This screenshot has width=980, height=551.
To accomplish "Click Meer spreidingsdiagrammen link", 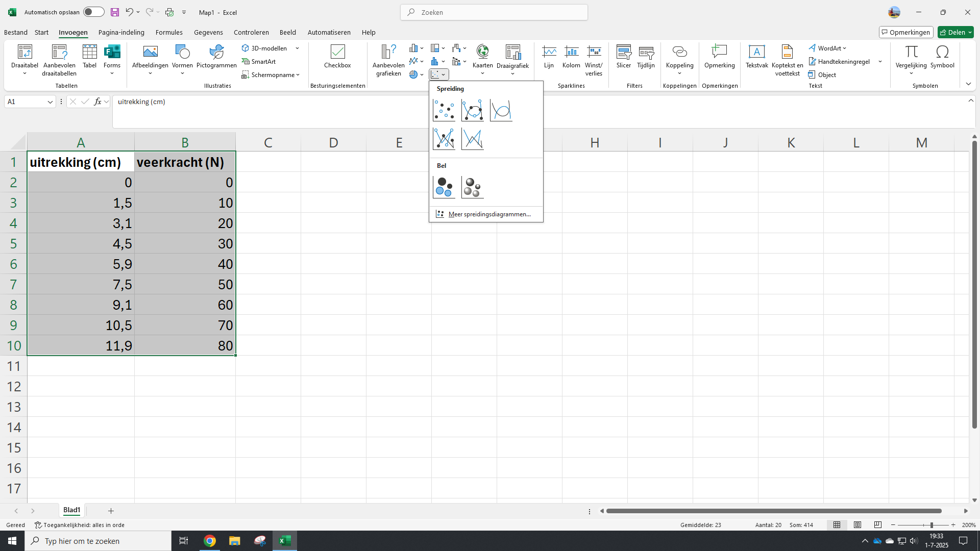I will point(489,214).
